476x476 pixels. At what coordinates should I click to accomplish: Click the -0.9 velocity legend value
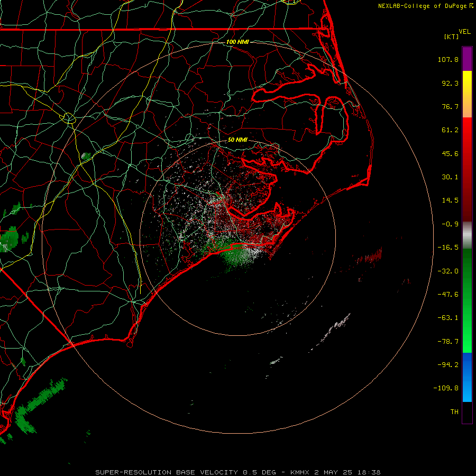coord(450,224)
